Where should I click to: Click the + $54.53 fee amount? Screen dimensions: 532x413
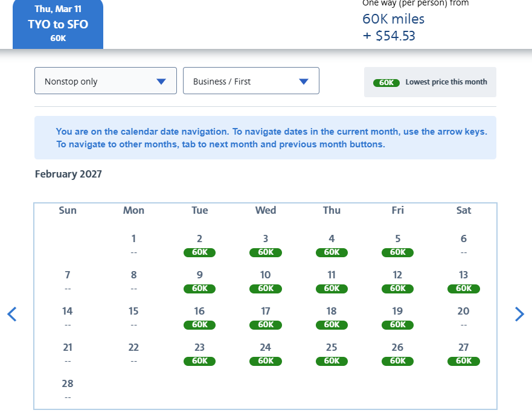pos(389,36)
